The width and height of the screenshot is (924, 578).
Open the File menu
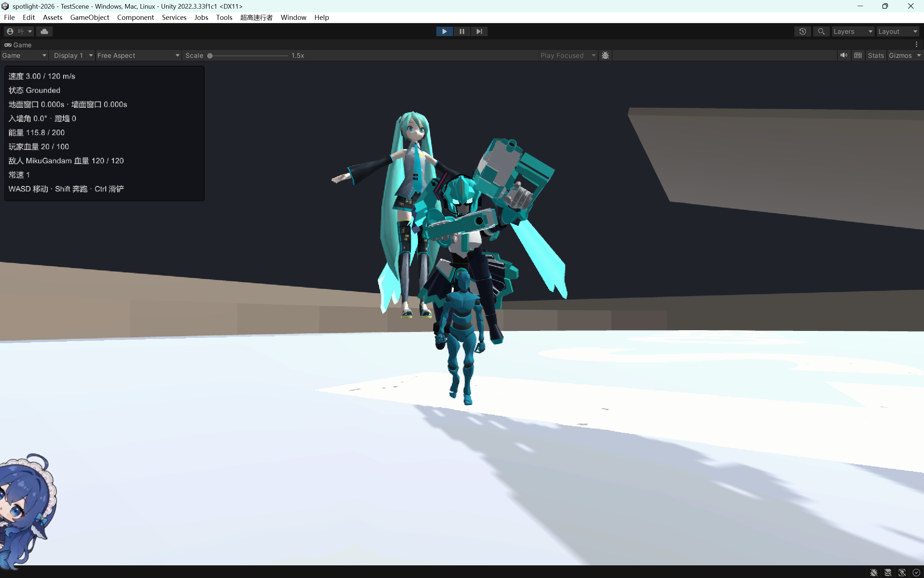9,18
